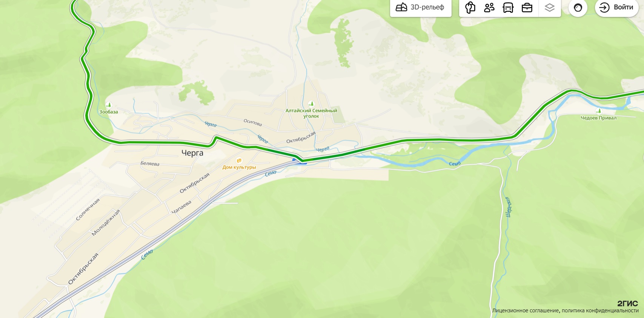Show public transport via the bus icon
Viewport: 644px width, 318px height.
508,8
